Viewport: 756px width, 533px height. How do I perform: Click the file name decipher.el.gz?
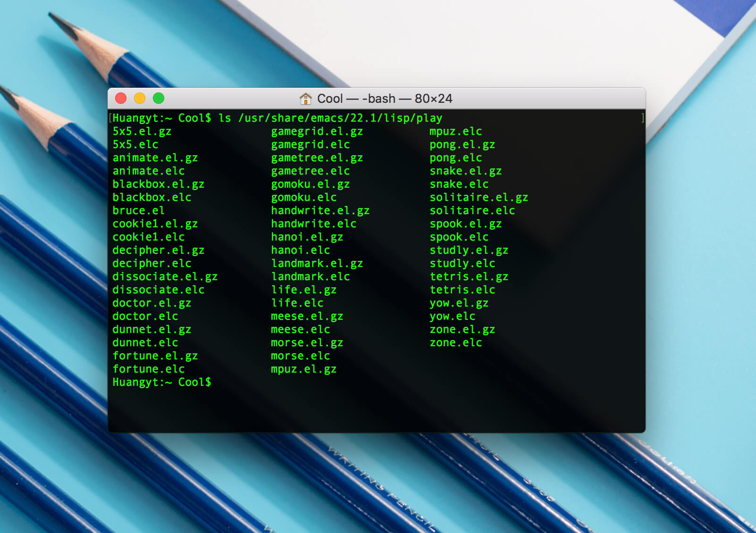159,250
